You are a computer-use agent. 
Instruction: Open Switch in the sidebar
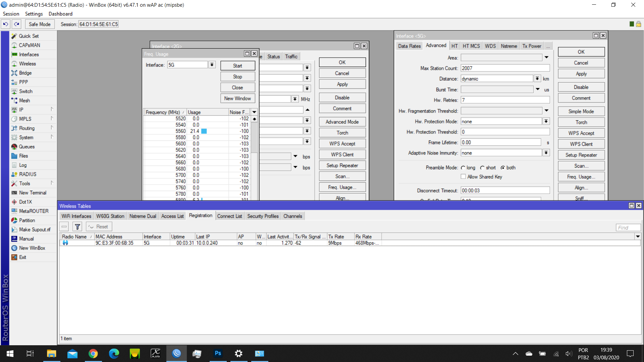click(x=26, y=91)
